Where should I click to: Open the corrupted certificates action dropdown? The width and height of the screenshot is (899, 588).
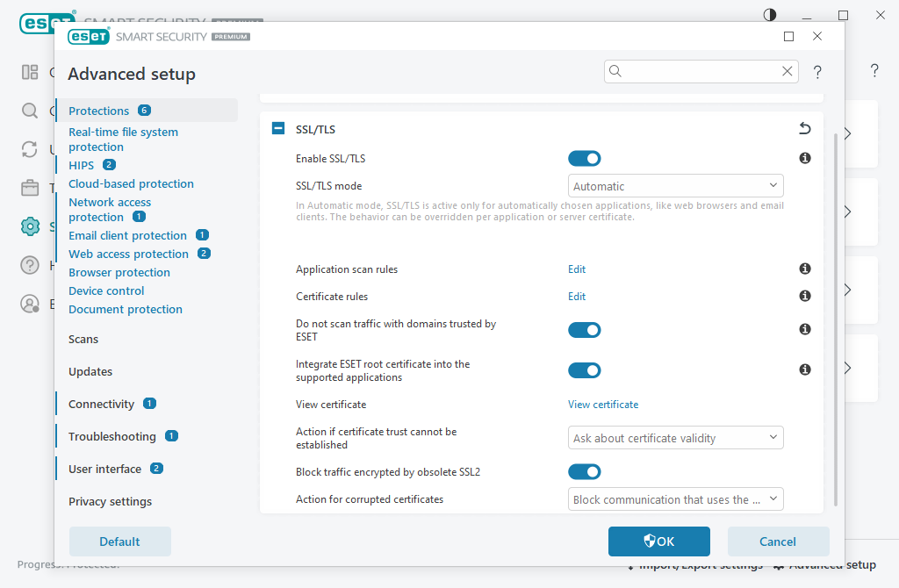[675, 499]
